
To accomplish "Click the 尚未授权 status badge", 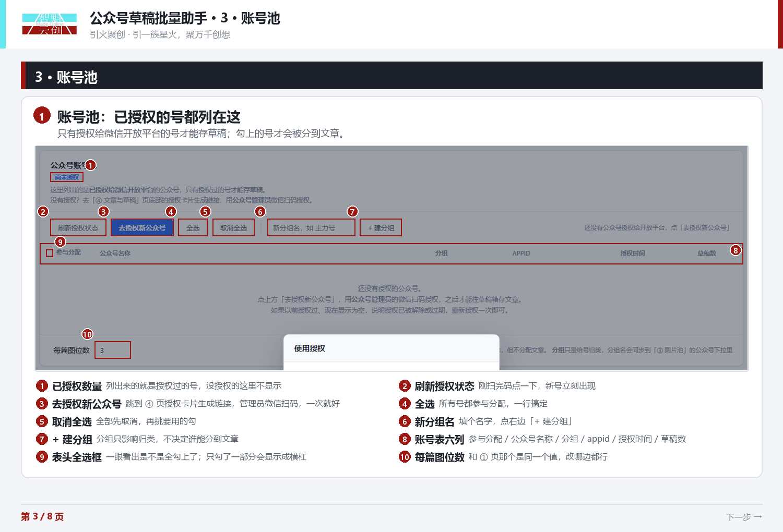I will (x=67, y=177).
